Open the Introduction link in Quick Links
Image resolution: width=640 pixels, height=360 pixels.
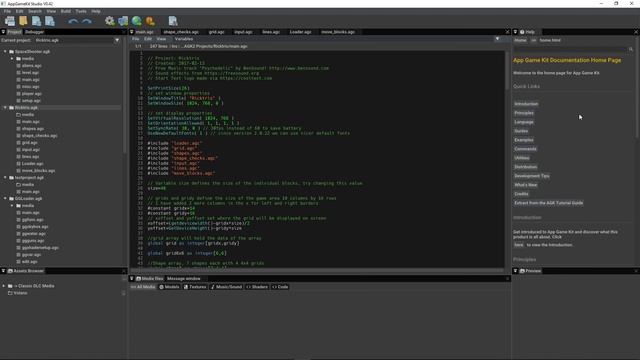pos(526,104)
